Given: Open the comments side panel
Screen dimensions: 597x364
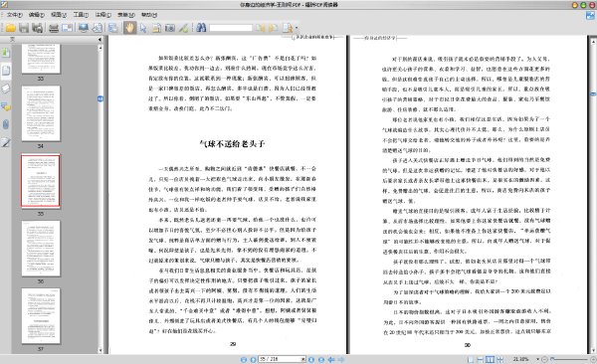Looking at the screenshot, I should tap(6, 106).
